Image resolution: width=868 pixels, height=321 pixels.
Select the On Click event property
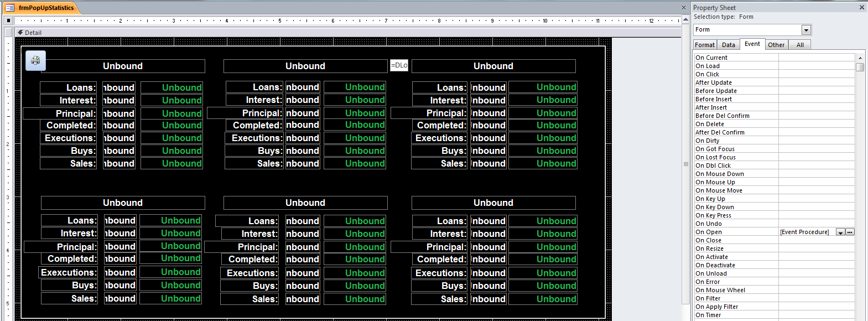tap(775, 74)
